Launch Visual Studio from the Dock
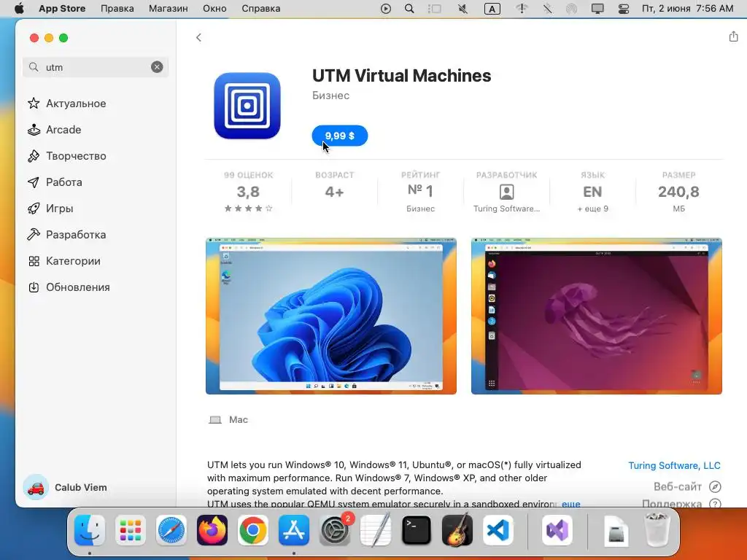 pos(557,530)
